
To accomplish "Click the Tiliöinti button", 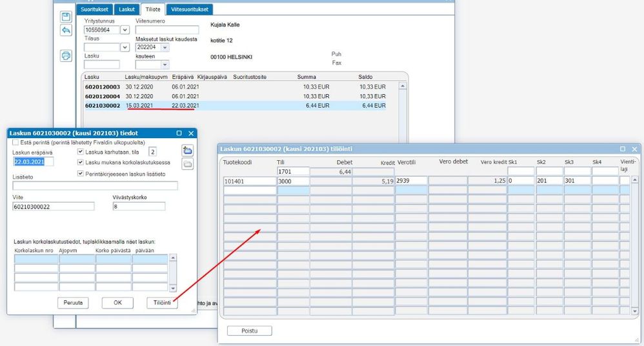I will point(162,303).
